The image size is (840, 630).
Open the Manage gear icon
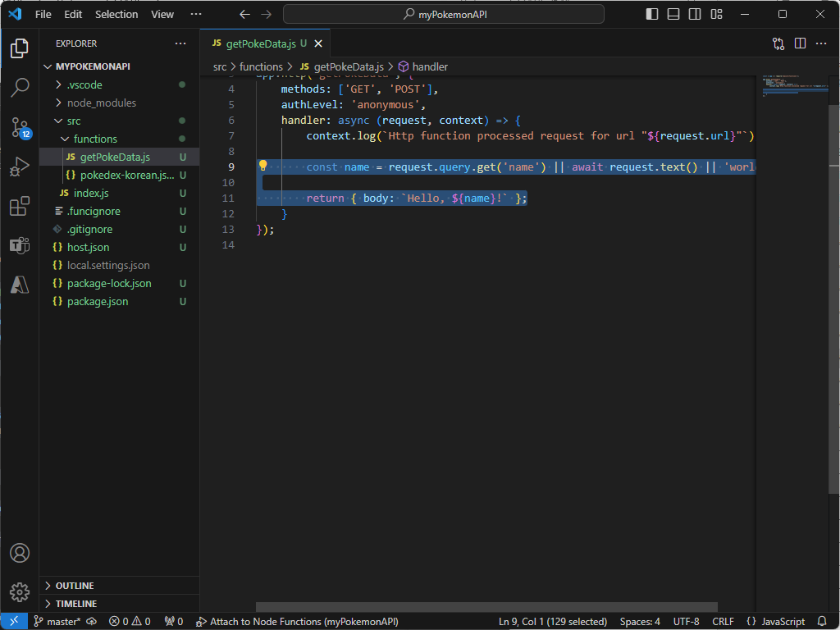point(20,592)
